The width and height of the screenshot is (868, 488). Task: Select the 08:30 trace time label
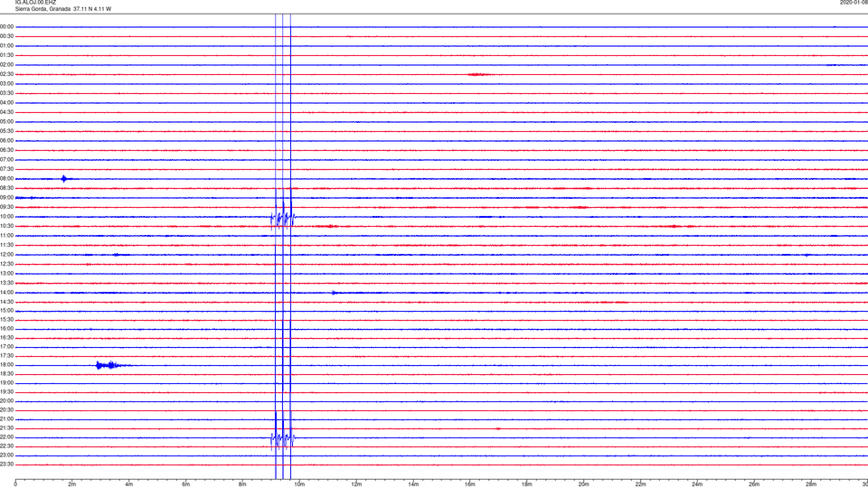tap(6, 188)
